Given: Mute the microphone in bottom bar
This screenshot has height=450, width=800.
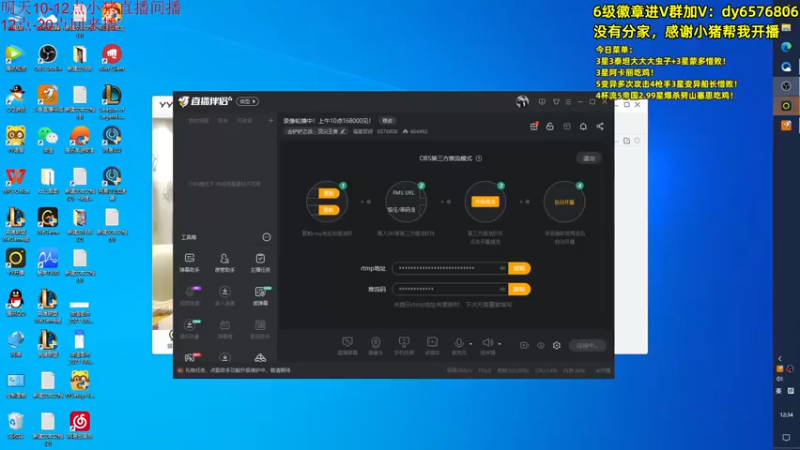Looking at the screenshot, I should [459, 343].
